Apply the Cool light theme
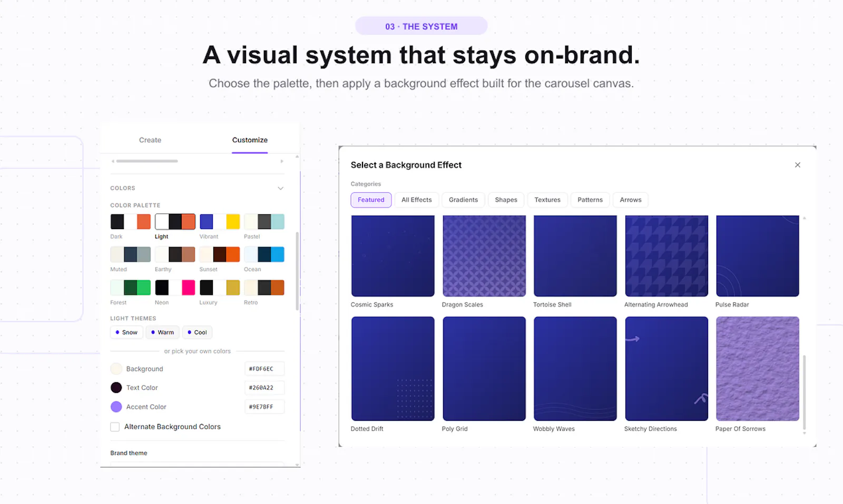 coord(198,332)
